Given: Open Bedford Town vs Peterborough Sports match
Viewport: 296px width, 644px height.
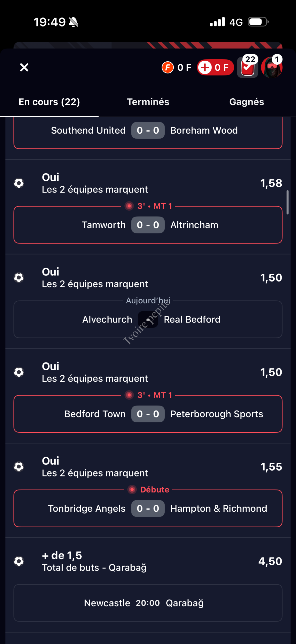Looking at the screenshot, I should pyautogui.click(x=148, y=414).
